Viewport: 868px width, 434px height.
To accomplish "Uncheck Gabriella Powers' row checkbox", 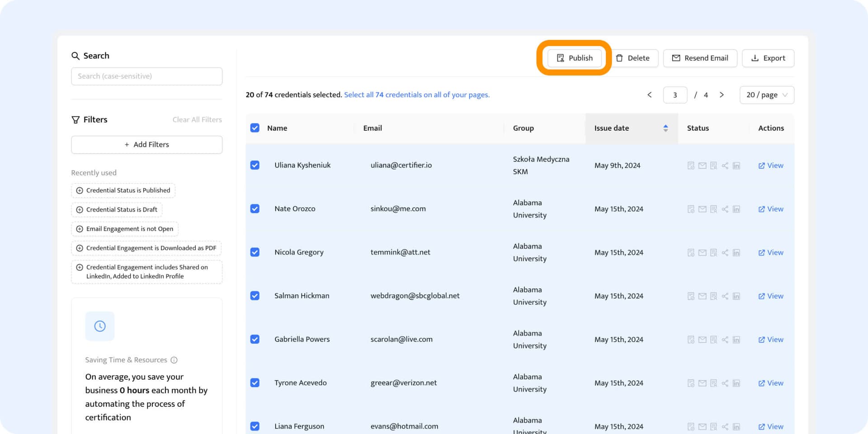I will pyautogui.click(x=255, y=339).
